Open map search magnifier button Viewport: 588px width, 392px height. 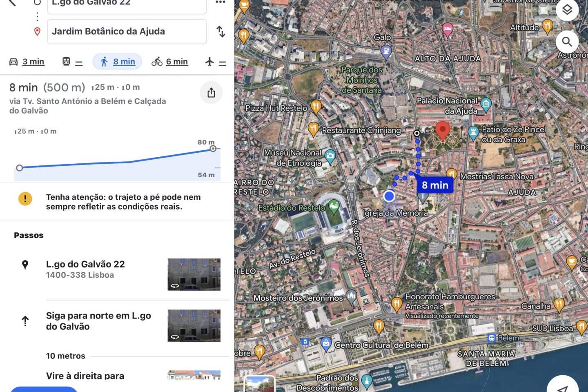click(x=567, y=42)
